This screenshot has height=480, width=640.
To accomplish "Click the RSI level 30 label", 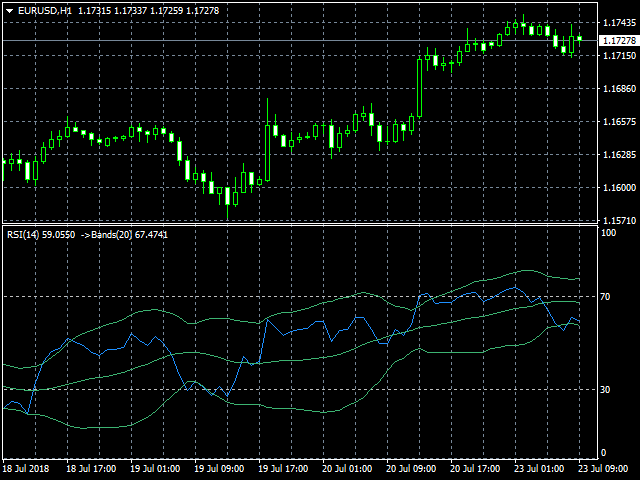I will tap(605, 390).
